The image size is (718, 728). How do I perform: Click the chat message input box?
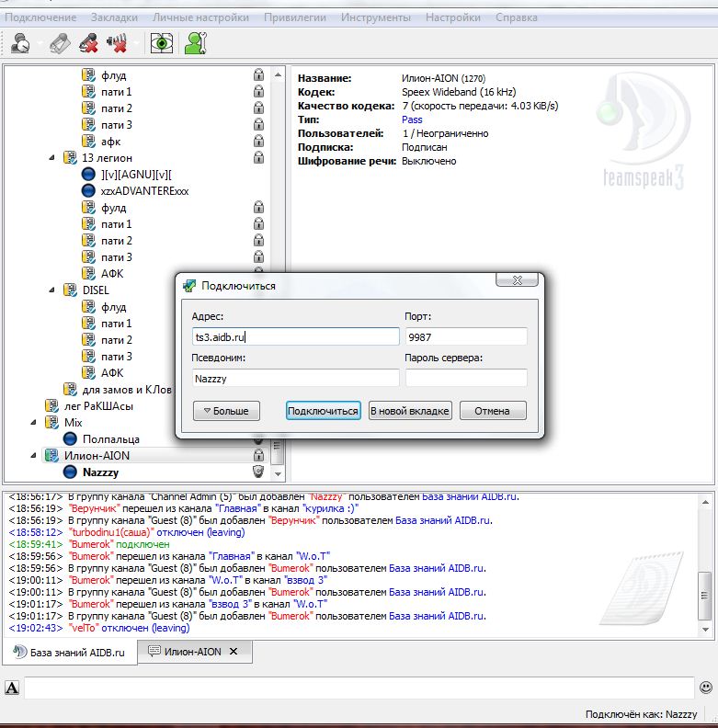(x=359, y=688)
